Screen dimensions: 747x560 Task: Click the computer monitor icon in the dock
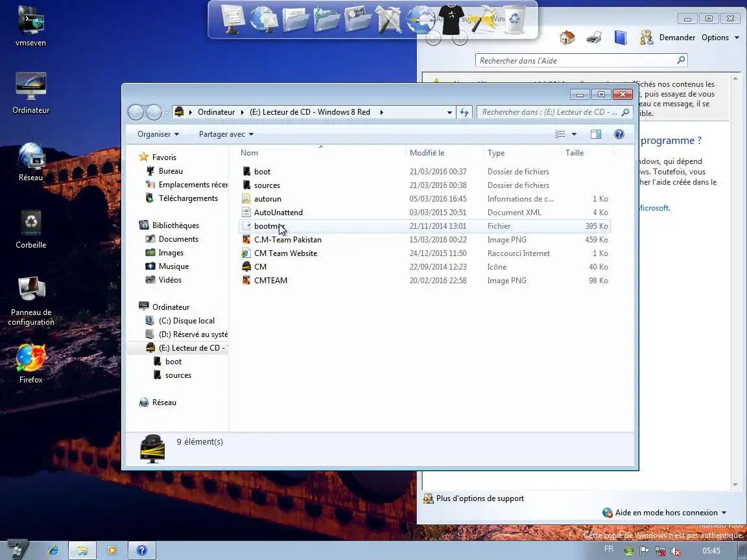coord(233,19)
